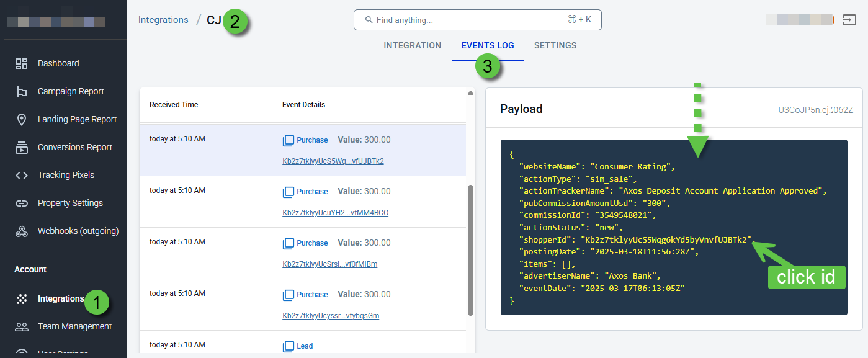Click the Campaign Report flag icon
Screen dimensions: 868x358
click(x=22, y=91)
